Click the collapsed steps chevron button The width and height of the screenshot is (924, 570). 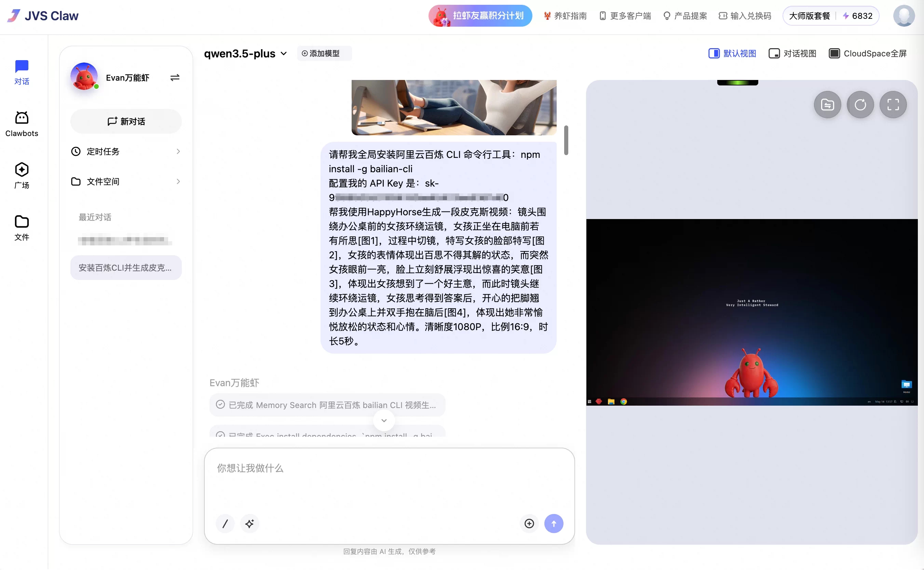click(384, 421)
